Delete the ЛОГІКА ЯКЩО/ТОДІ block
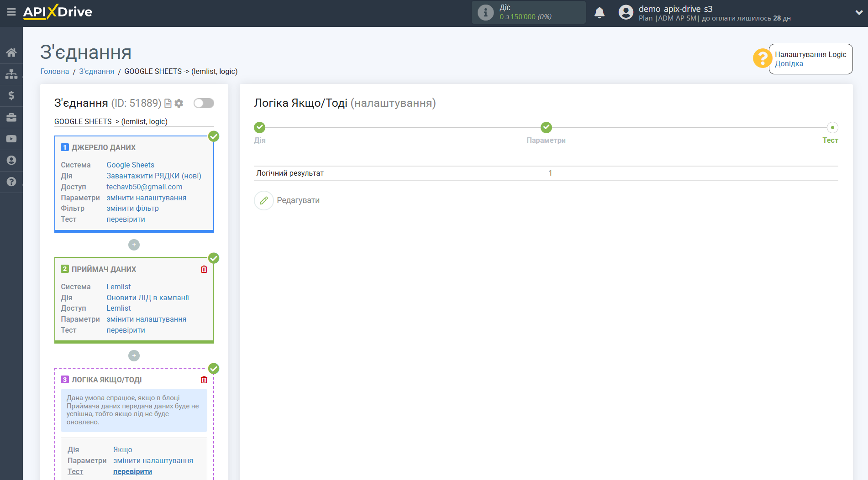The width and height of the screenshot is (868, 480). (204, 380)
